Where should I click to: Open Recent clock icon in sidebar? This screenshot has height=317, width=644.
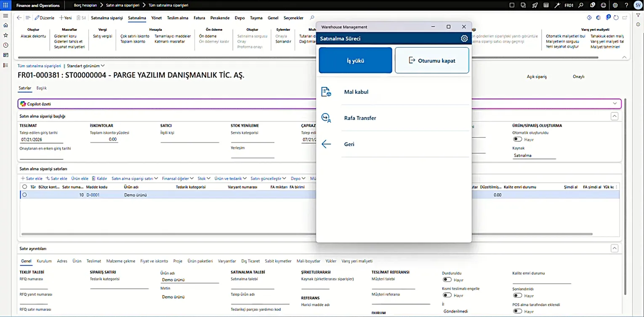(5, 45)
